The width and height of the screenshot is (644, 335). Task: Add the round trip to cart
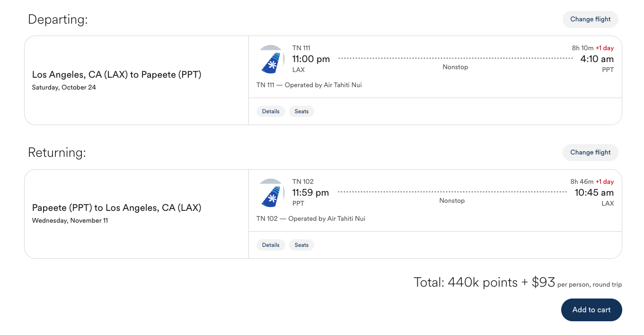click(x=591, y=309)
